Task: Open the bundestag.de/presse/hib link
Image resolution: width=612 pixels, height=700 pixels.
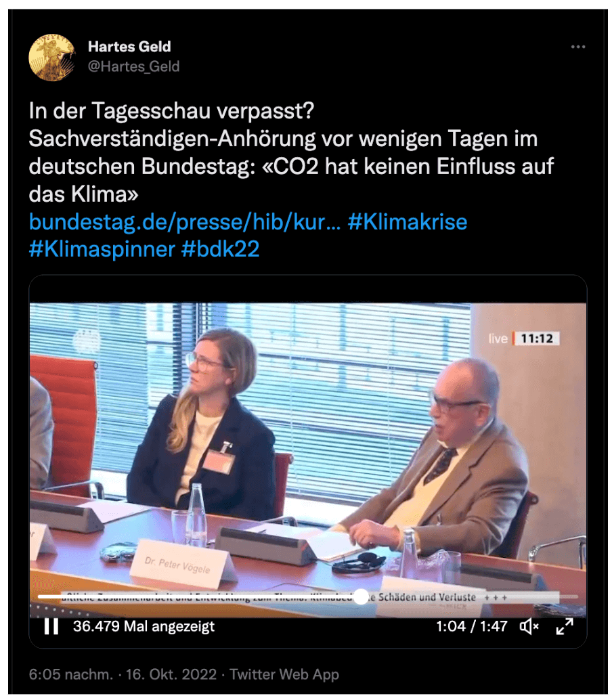Action: (x=185, y=222)
